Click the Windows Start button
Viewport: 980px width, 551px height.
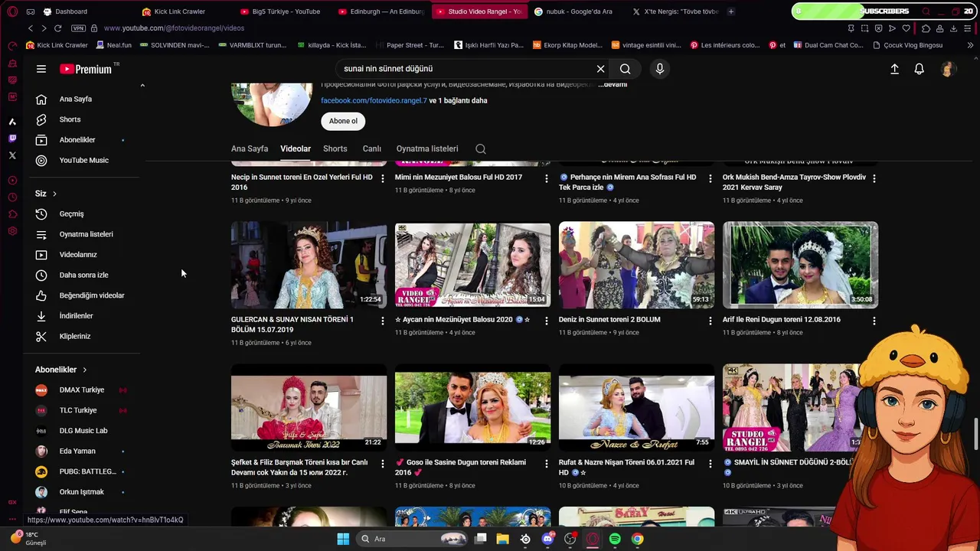[343, 539]
